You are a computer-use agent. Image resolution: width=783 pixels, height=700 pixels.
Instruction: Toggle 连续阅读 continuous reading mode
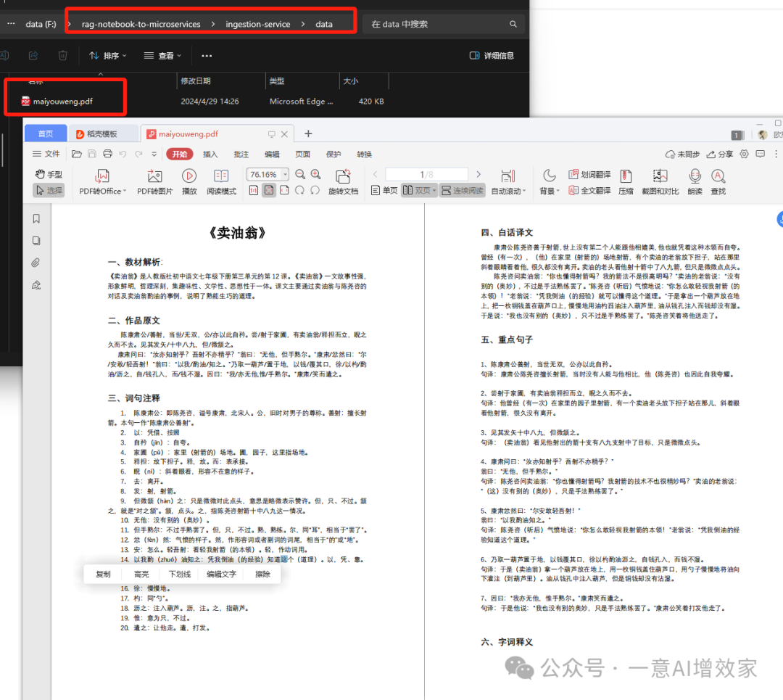(x=462, y=191)
